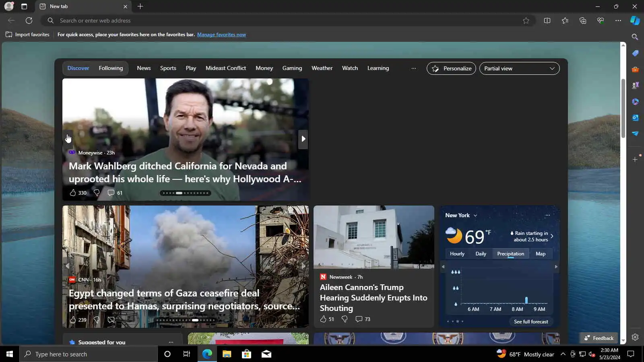Like the Aileen Cannon article
This screenshot has width=644, height=362.
point(323,319)
